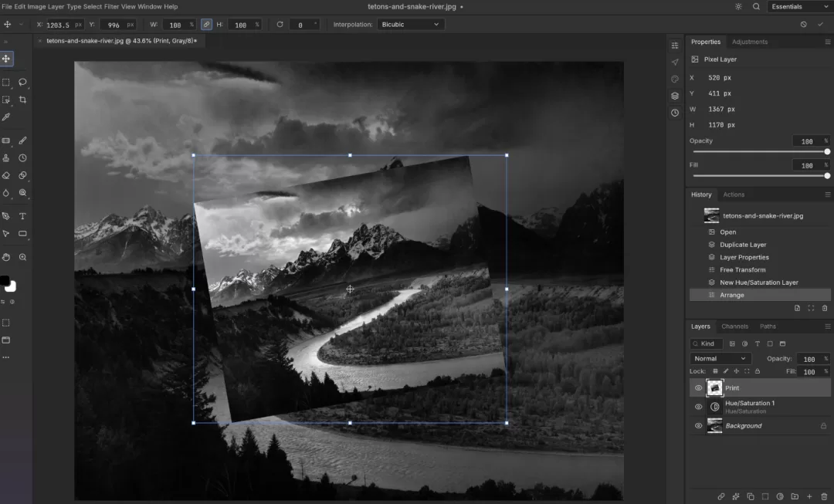Select the Zoom tool in toolbar
Viewport: 834px width, 504px height.
pos(22,257)
